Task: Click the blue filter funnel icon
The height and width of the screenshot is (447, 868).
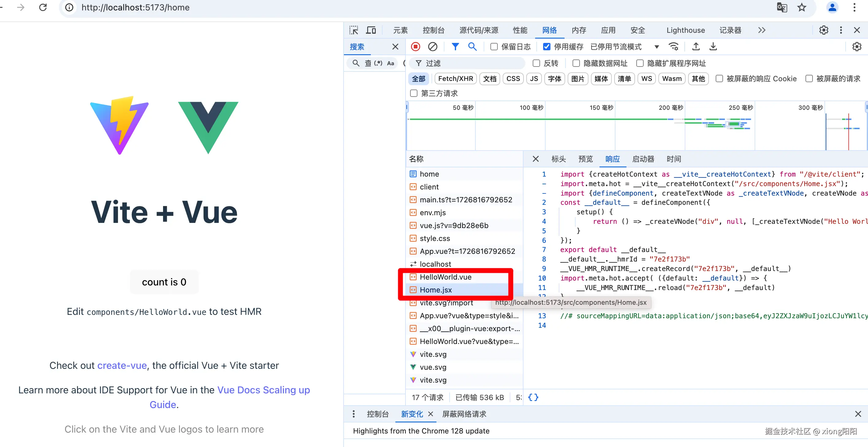Action: pos(455,47)
